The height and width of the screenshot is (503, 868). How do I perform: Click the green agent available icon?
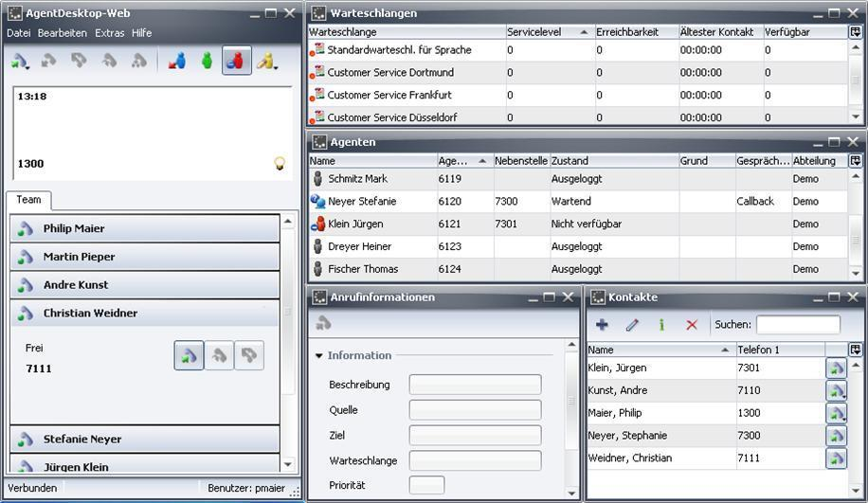(207, 61)
